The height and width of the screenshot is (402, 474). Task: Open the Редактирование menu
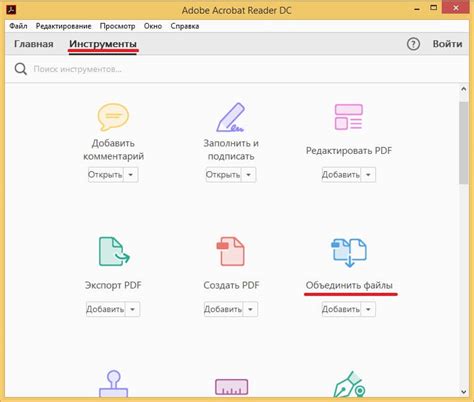pyautogui.click(x=63, y=26)
